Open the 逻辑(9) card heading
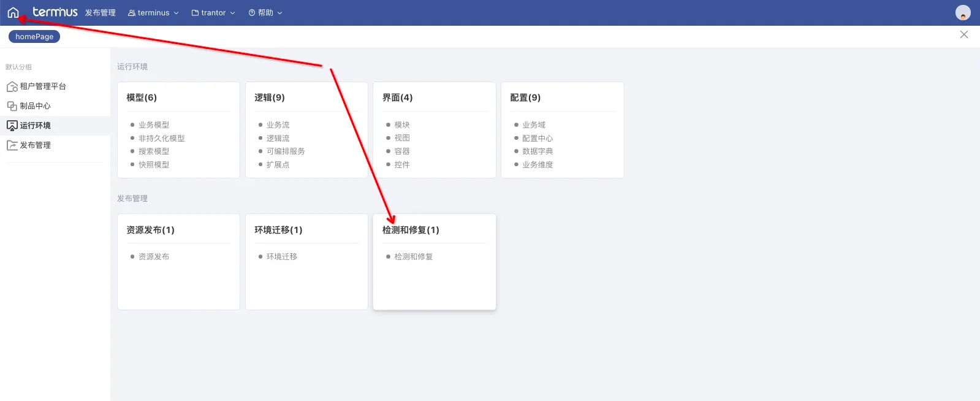The width and height of the screenshot is (980, 401). (270, 97)
